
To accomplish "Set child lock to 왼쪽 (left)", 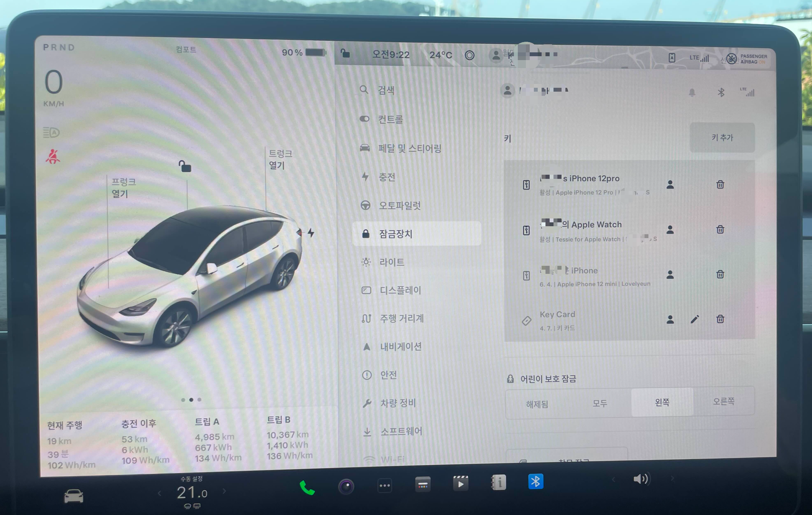I will [x=662, y=402].
